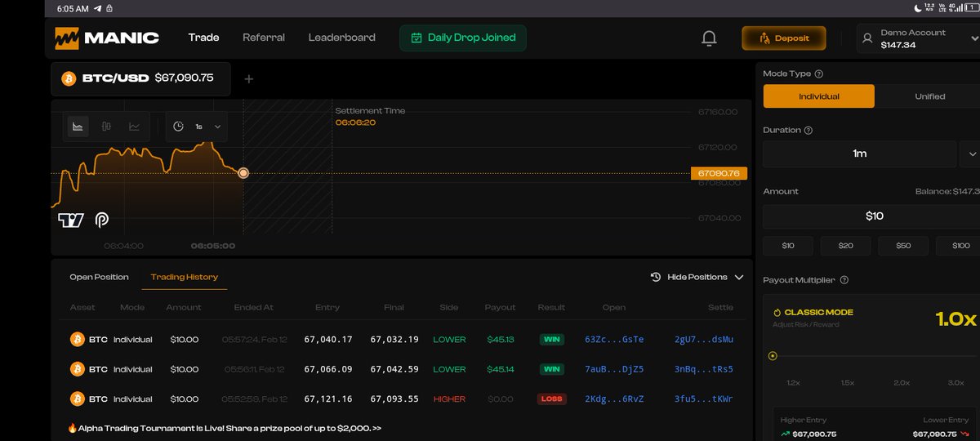Click the battery indicator in status bar

coord(971,8)
